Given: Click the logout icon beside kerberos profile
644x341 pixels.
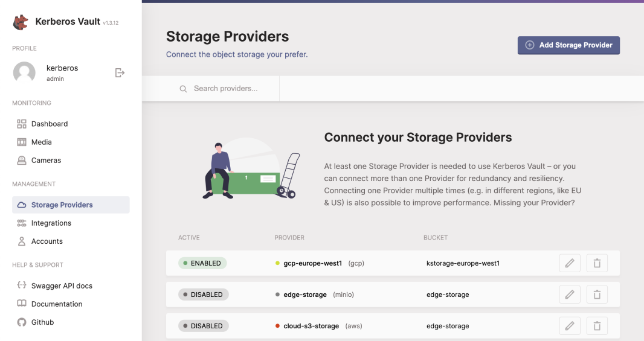Looking at the screenshot, I should [120, 73].
